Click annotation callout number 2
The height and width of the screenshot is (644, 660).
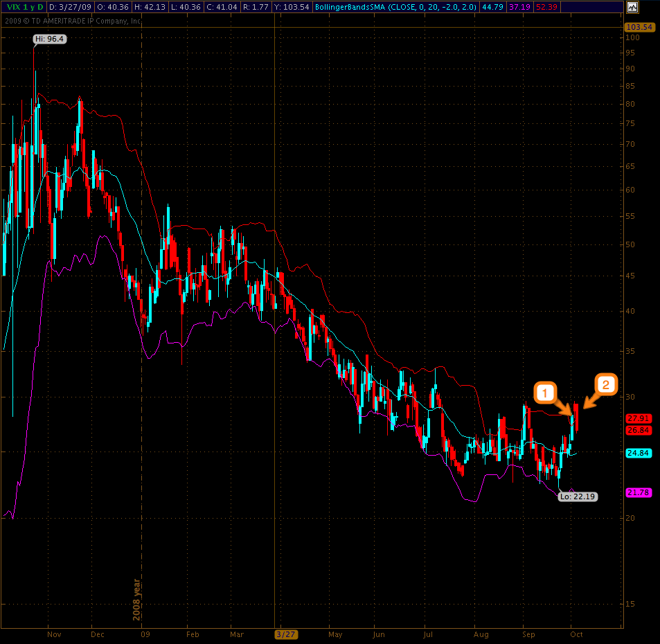point(605,385)
